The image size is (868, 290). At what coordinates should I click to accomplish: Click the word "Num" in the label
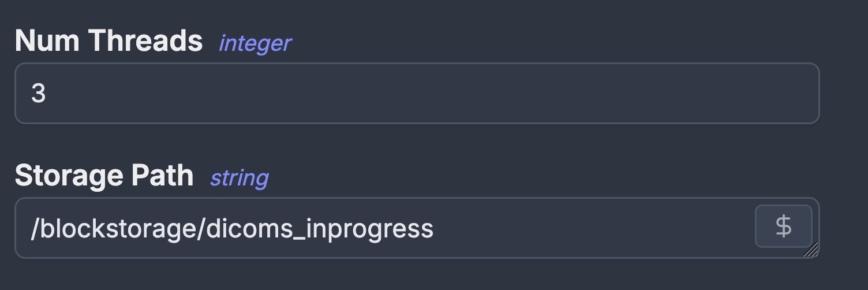tap(46, 42)
